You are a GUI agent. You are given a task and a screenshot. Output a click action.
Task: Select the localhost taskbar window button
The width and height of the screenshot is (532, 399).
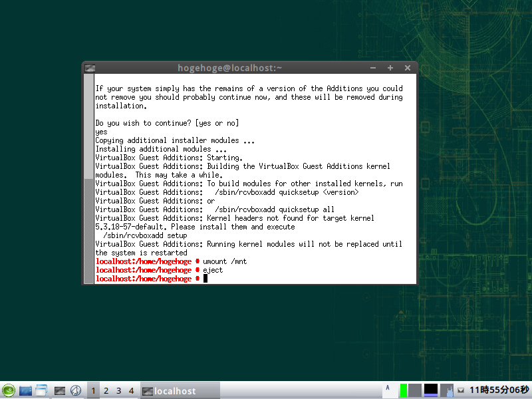180,391
